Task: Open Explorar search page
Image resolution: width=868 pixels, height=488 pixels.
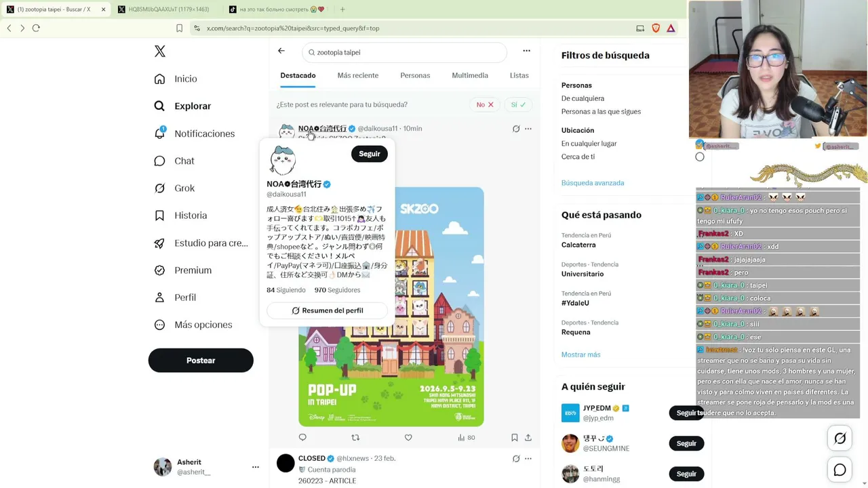Action: click(182, 106)
